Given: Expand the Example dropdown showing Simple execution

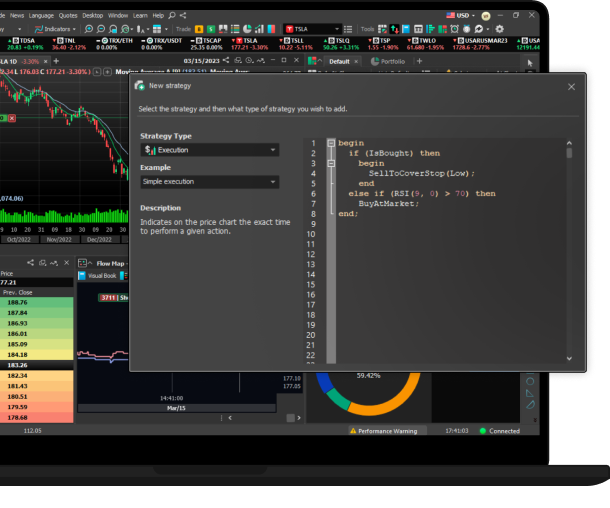Looking at the screenshot, I should click(209, 182).
